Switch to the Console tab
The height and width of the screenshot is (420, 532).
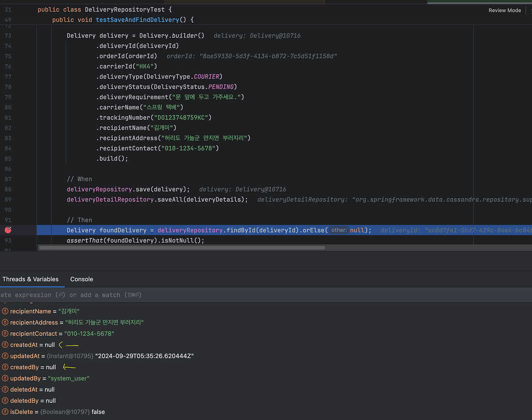82,279
